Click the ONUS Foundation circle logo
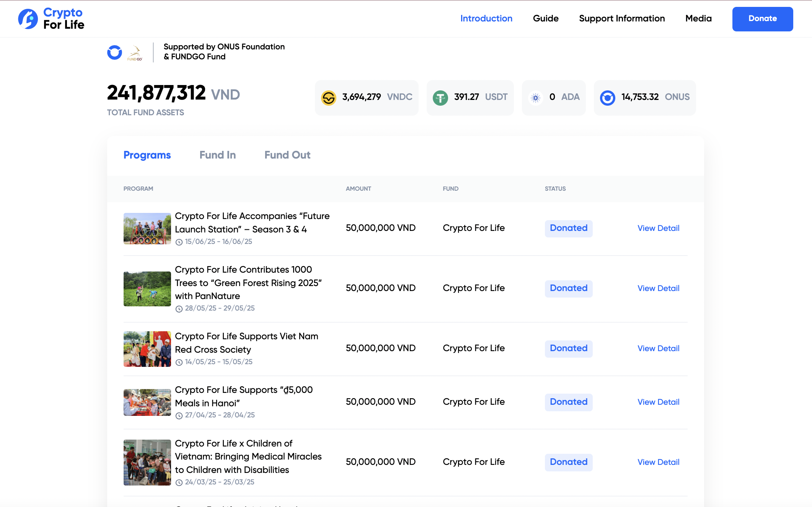Viewport: 812px width, 507px height. coord(114,52)
